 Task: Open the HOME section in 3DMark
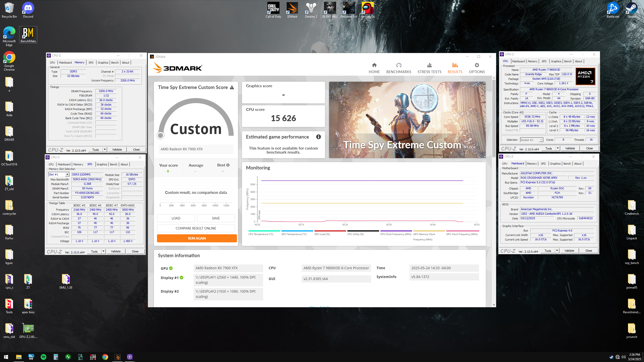(x=374, y=68)
